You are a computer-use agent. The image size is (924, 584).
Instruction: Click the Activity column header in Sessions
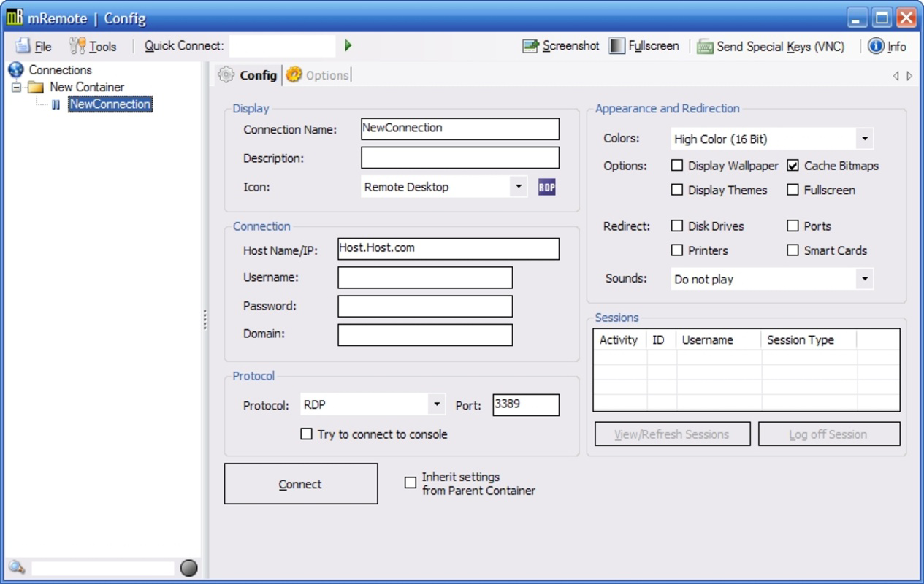point(619,339)
